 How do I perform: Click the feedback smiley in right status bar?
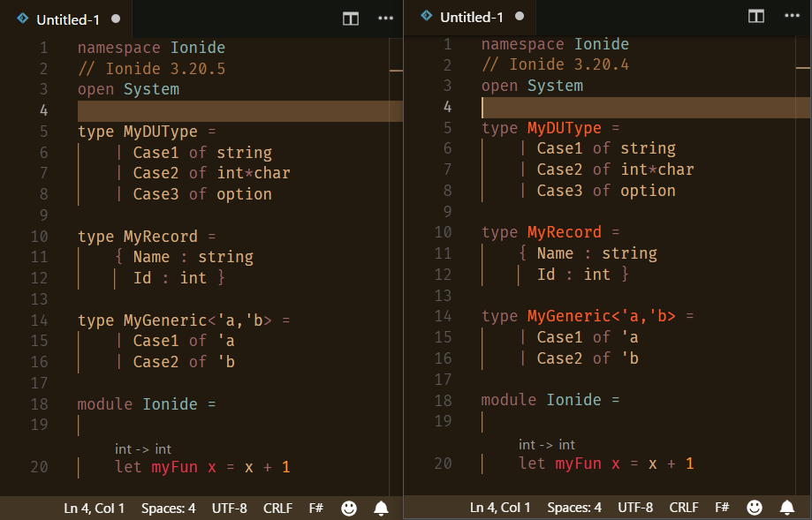pos(755,508)
